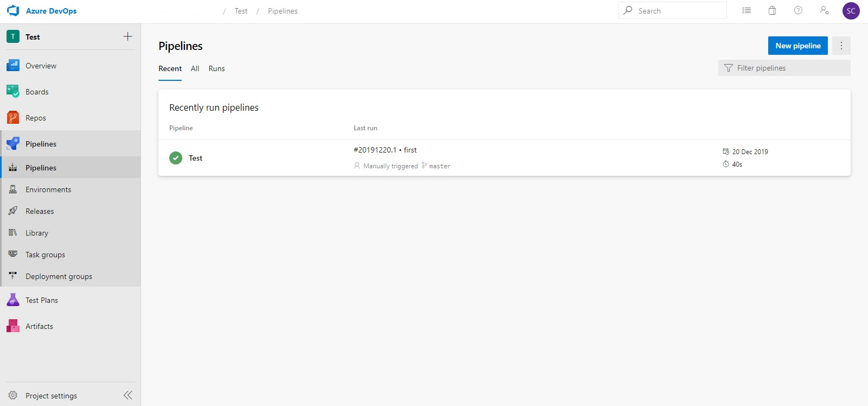The width and height of the screenshot is (868, 406).
Task: Click Last run column header
Action: tap(365, 128)
